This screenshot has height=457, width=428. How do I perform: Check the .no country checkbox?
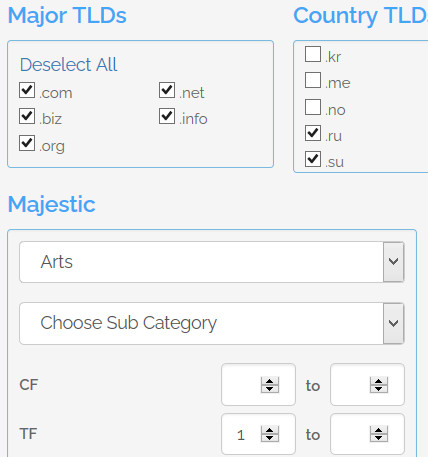pos(313,107)
